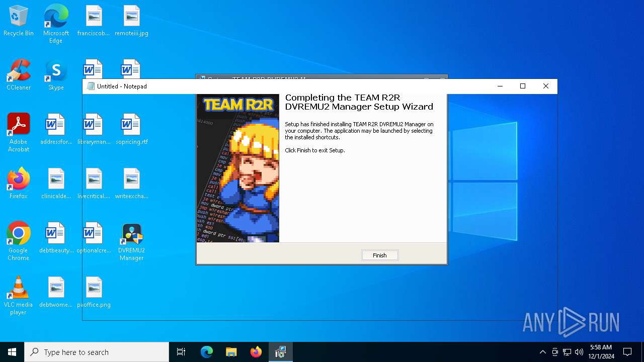The height and width of the screenshot is (362, 644).
Task: Open the network status tray icon
Action: [x=567, y=352]
